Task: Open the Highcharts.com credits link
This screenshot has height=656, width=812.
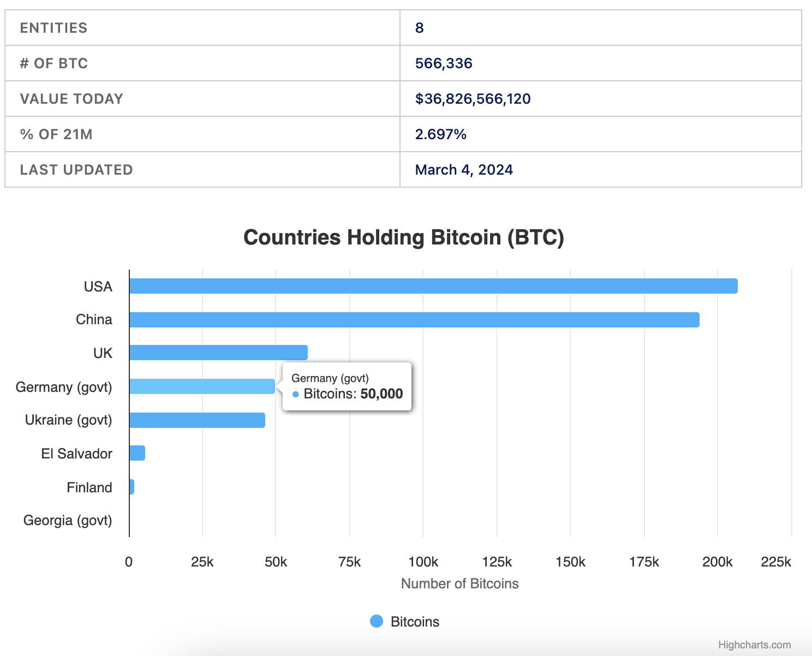Action: tap(754, 645)
